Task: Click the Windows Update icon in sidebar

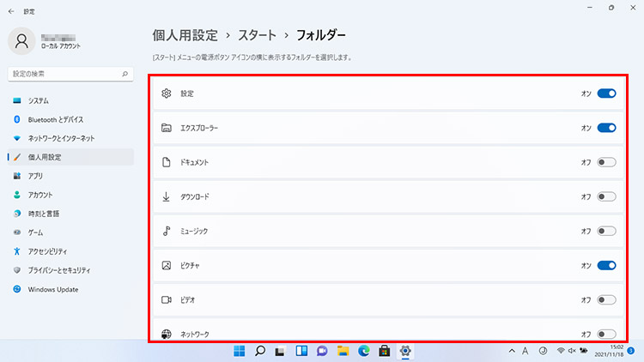Action: pyautogui.click(x=17, y=289)
